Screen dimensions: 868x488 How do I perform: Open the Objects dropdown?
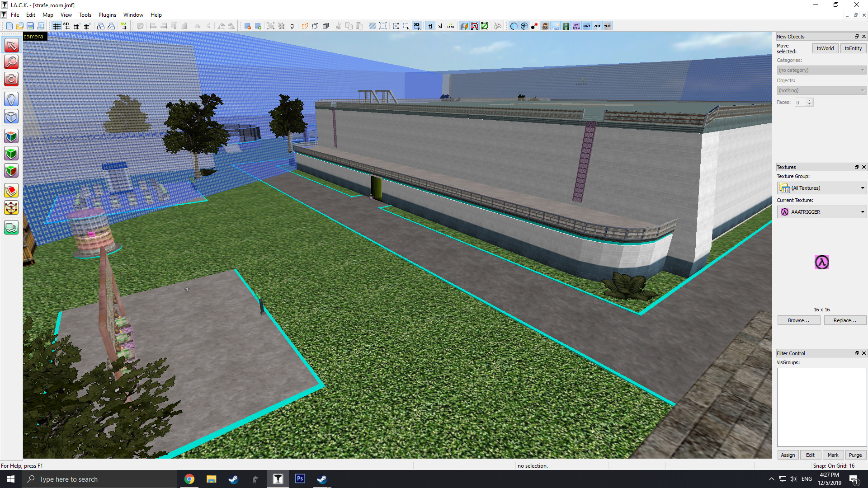coord(821,90)
